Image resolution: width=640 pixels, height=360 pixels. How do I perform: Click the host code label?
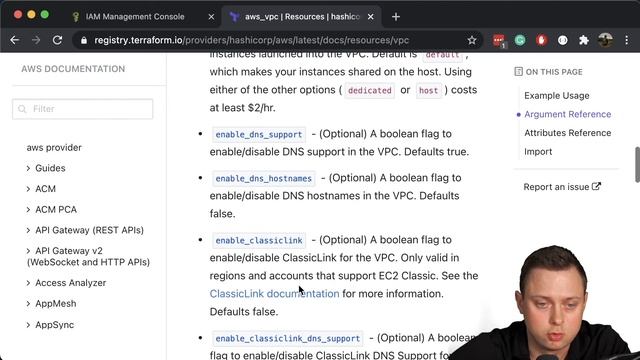(x=428, y=90)
